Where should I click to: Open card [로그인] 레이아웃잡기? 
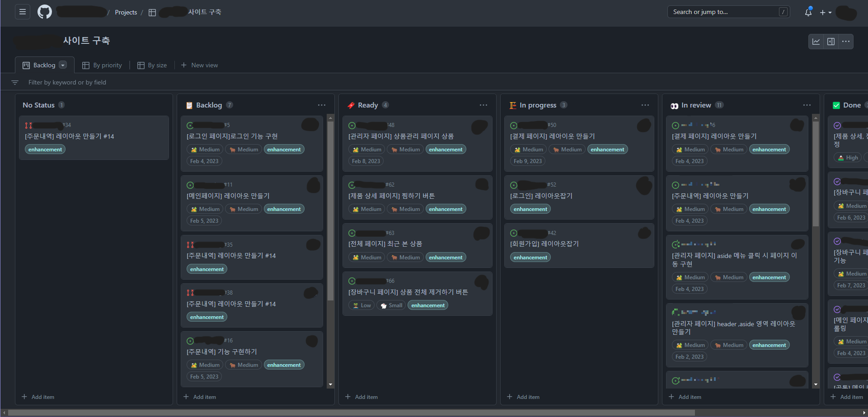point(541,196)
